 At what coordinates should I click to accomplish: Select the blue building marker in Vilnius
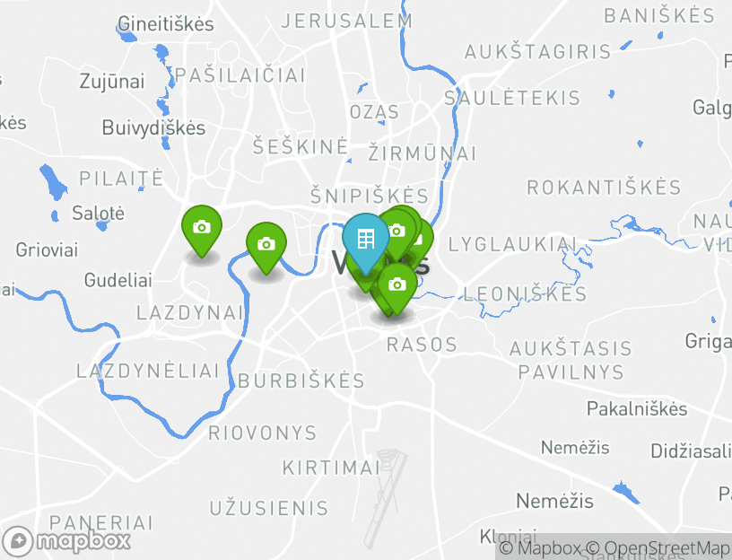tap(365, 241)
